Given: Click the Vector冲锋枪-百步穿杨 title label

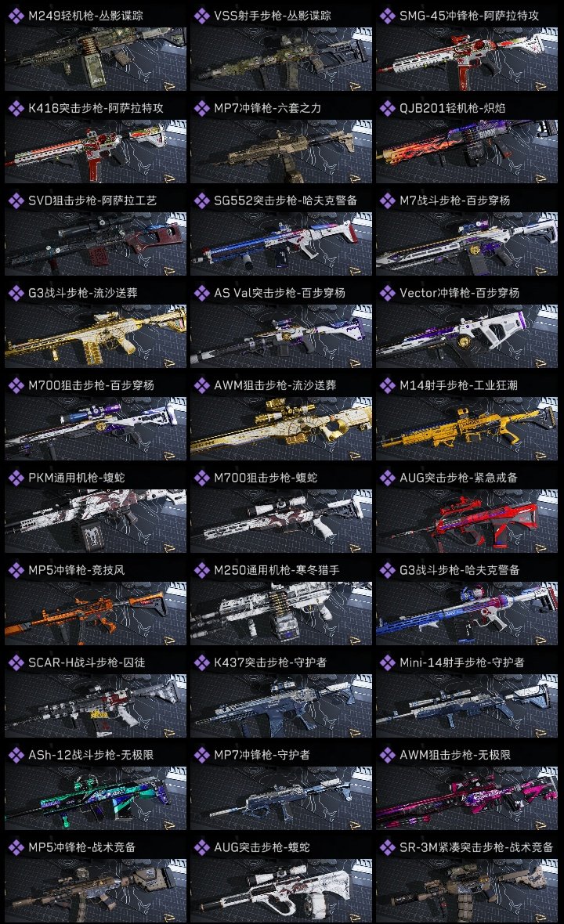Looking at the screenshot, I should coord(460,293).
